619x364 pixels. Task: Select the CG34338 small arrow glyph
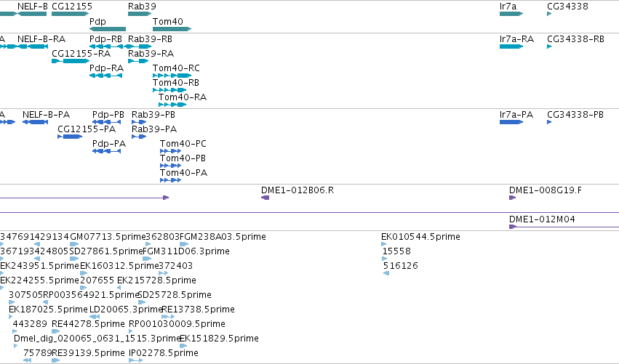[549, 14]
